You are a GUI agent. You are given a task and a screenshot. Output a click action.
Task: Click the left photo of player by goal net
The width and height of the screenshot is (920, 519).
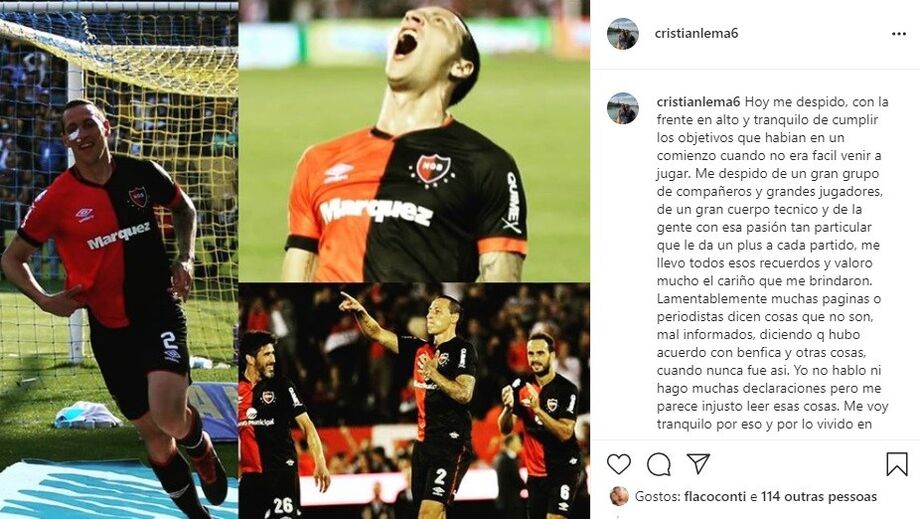[x=119, y=259]
